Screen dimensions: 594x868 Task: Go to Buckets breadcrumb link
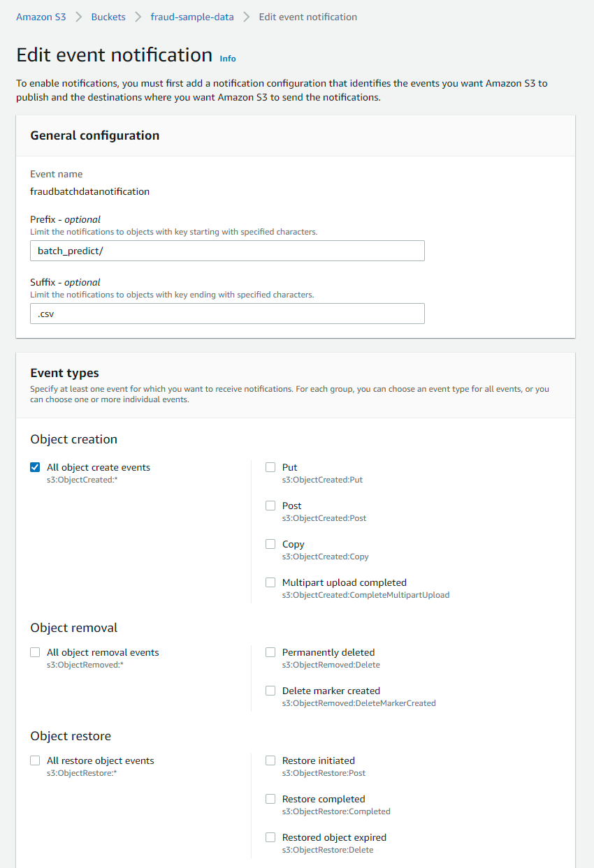point(108,17)
